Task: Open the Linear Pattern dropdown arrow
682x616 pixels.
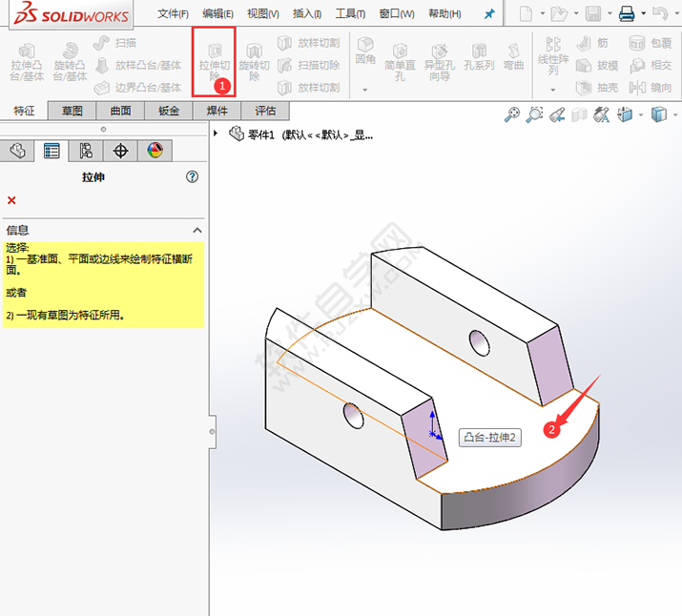Action: click(x=553, y=90)
